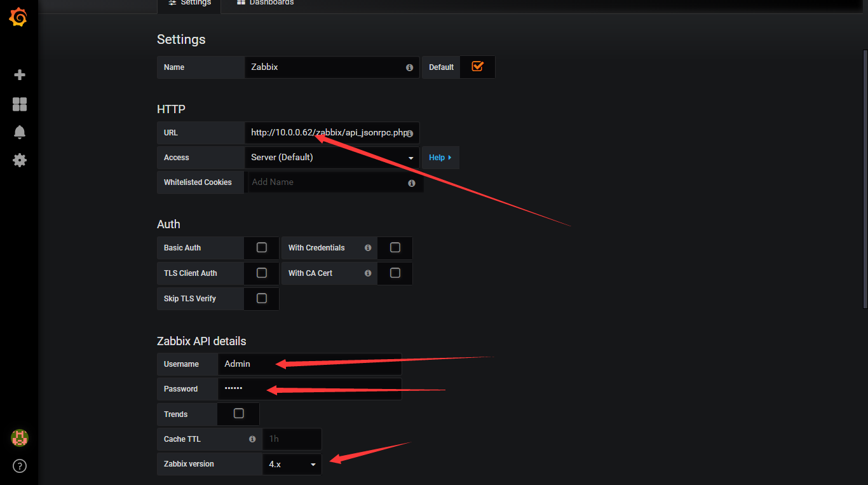Open the Create plus menu
868x485 pixels.
pyautogui.click(x=20, y=75)
